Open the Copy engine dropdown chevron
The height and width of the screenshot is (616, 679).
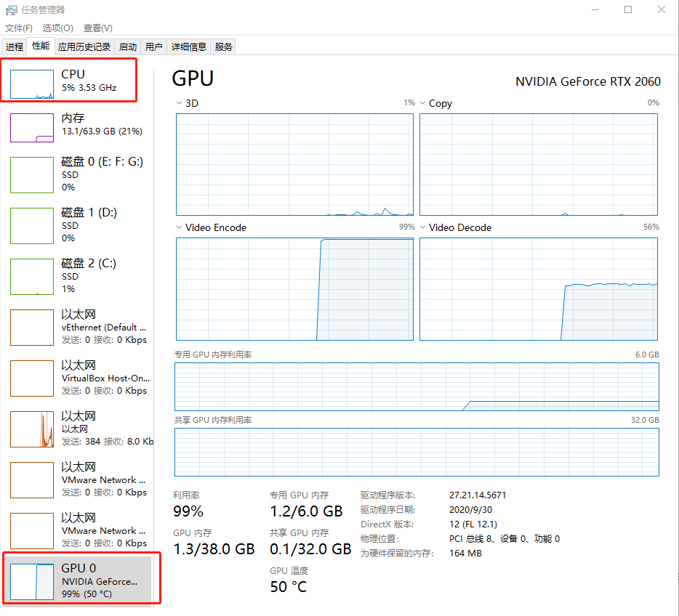422,103
